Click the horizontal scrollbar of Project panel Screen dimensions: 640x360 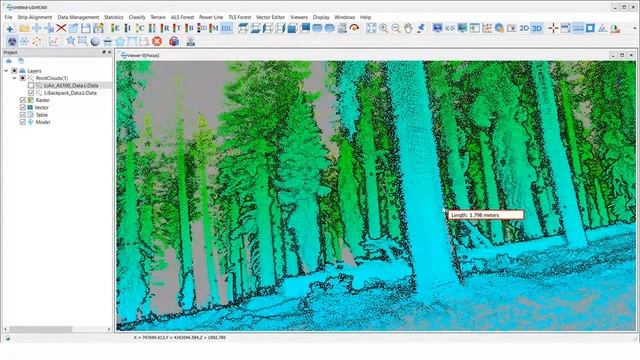pyautogui.click(x=41, y=329)
